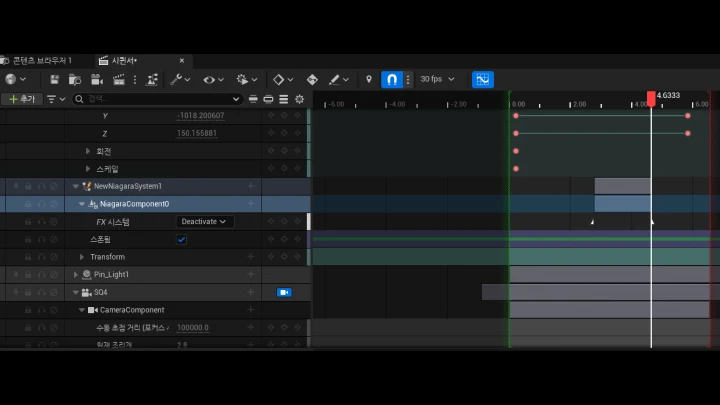This screenshot has width=720, height=405.
Task: Close the 시퀀서 tab
Action: point(182,61)
